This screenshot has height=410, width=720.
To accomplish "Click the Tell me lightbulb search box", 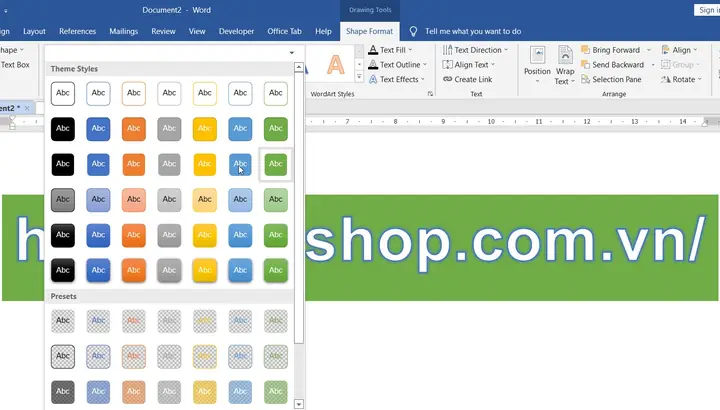I will tap(472, 31).
